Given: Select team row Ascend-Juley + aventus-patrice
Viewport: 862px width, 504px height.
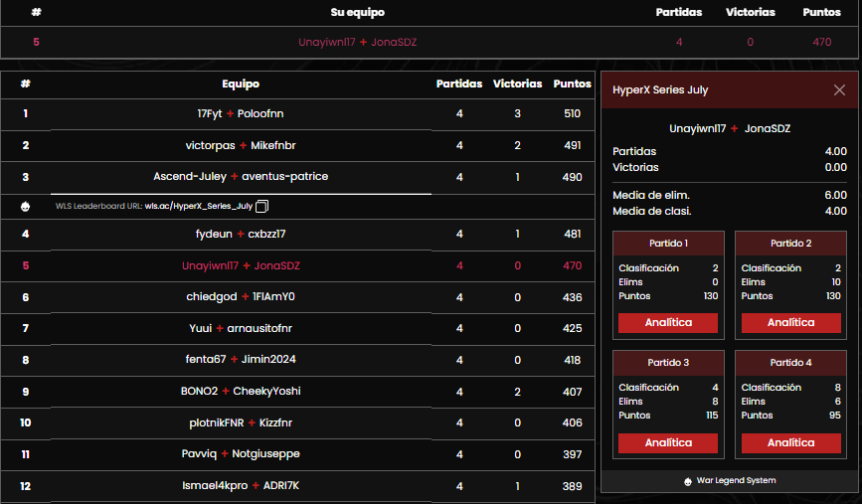Looking at the screenshot, I should (x=297, y=177).
